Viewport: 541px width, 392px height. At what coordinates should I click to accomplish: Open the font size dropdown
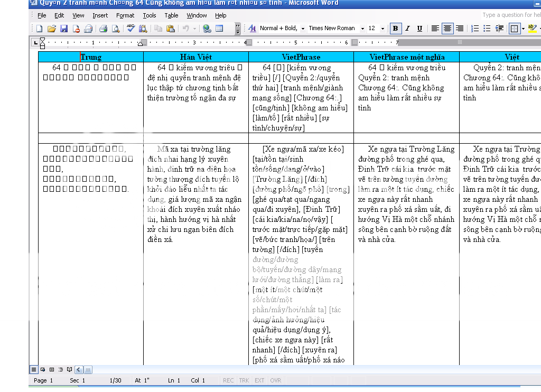[x=383, y=29]
